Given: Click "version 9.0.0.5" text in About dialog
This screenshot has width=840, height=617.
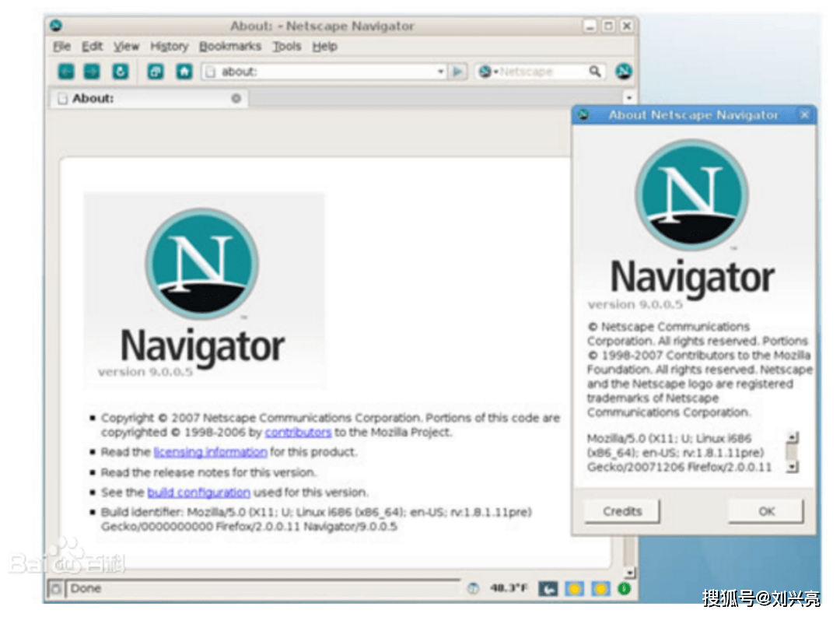Looking at the screenshot, I should 635,304.
